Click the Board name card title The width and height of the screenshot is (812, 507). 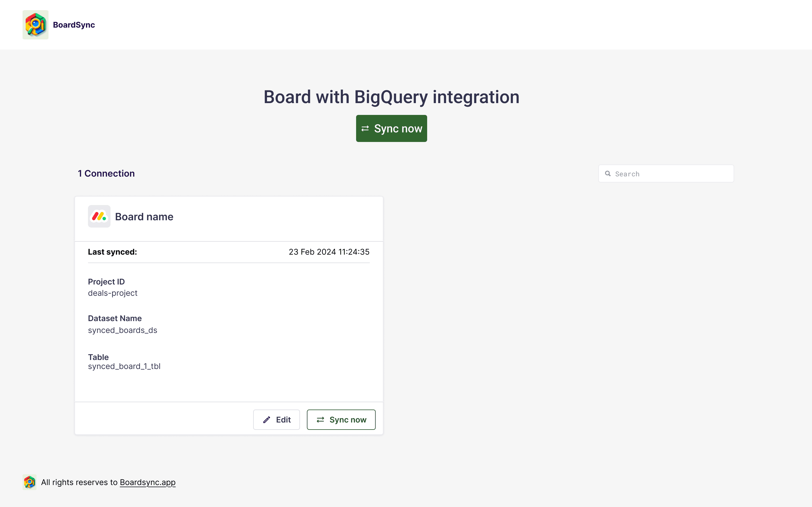click(x=144, y=217)
